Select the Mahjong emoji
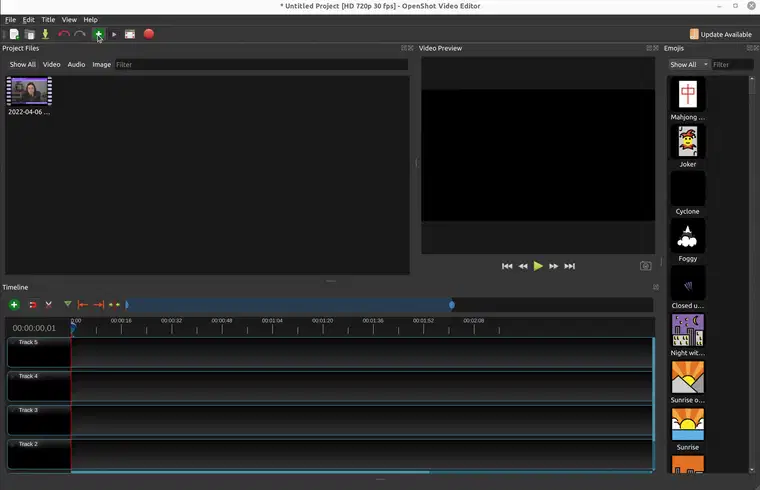This screenshot has height=490, width=760. click(688, 95)
